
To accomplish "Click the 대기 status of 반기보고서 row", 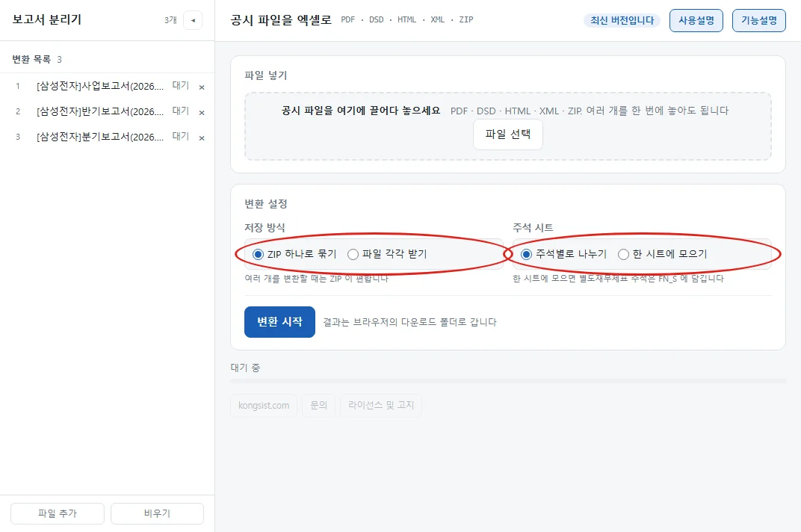I will 181,111.
